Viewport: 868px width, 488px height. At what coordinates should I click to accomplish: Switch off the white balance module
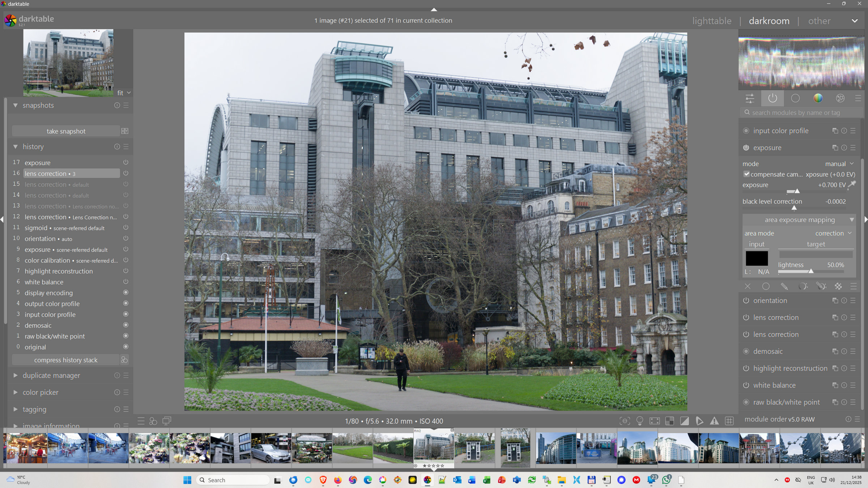(x=746, y=385)
